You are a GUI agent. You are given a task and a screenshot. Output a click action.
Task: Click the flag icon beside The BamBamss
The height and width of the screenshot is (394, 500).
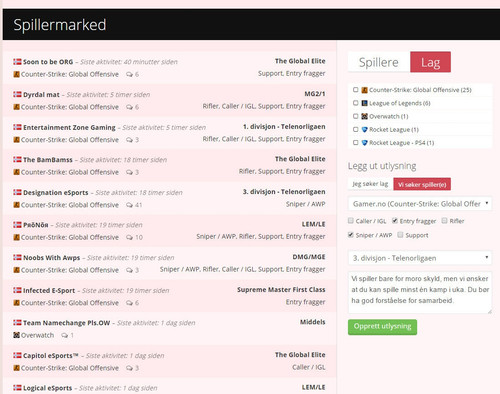point(17,159)
